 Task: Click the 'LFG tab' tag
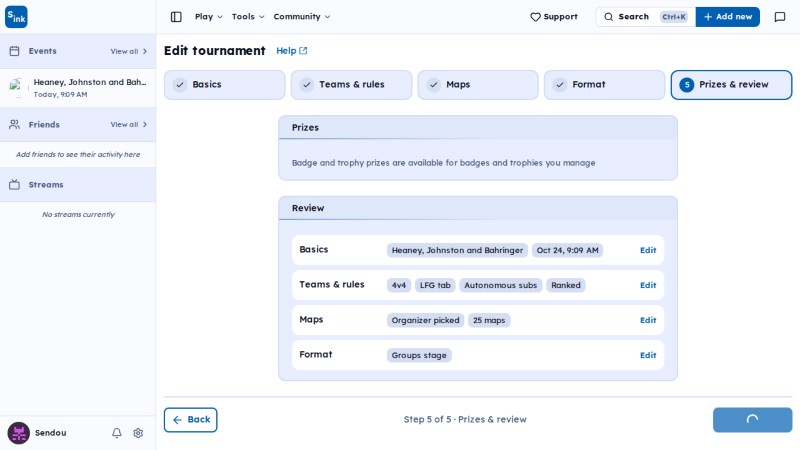pos(435,285)
